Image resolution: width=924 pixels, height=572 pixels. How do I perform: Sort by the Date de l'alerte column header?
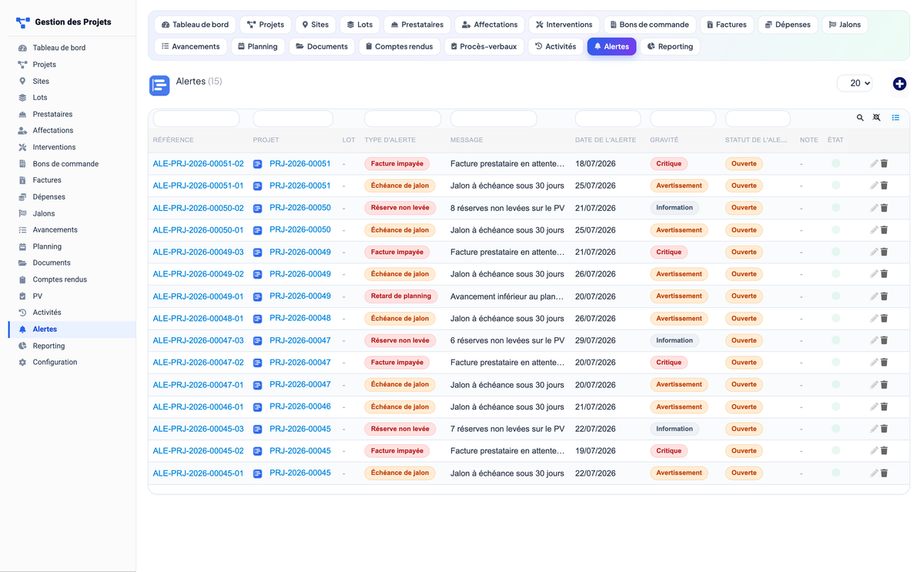click(x=605, y=140)
